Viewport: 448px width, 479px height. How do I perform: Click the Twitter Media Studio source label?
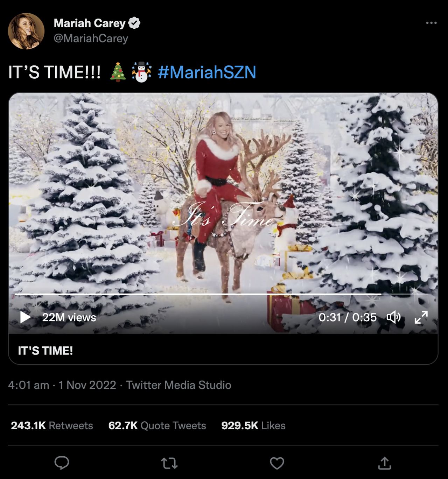pos(178,385)
